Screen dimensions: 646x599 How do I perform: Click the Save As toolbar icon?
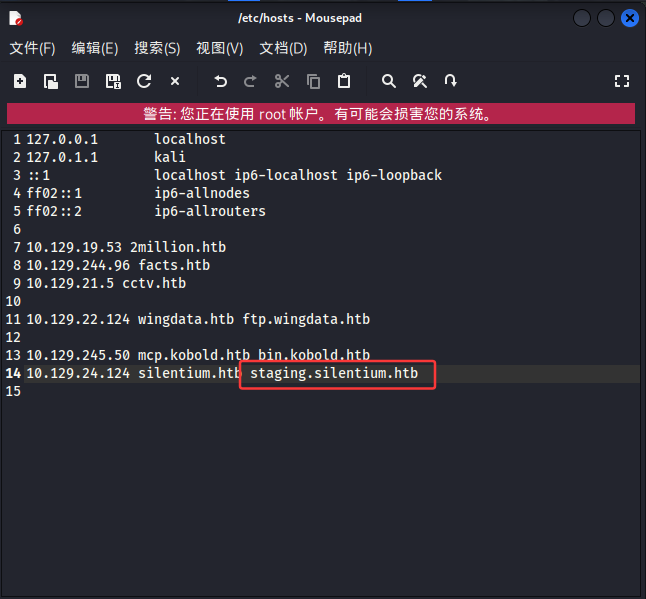pyautogui.click(x=113, y=81)
